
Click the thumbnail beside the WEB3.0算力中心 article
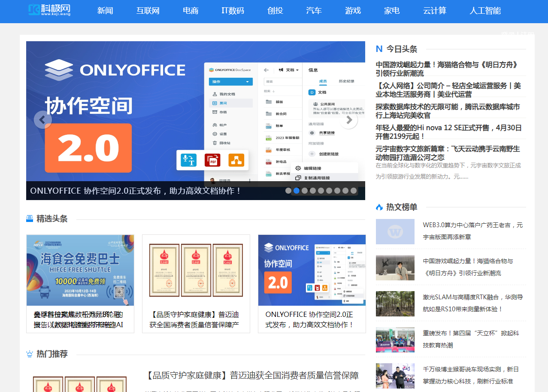395,232
